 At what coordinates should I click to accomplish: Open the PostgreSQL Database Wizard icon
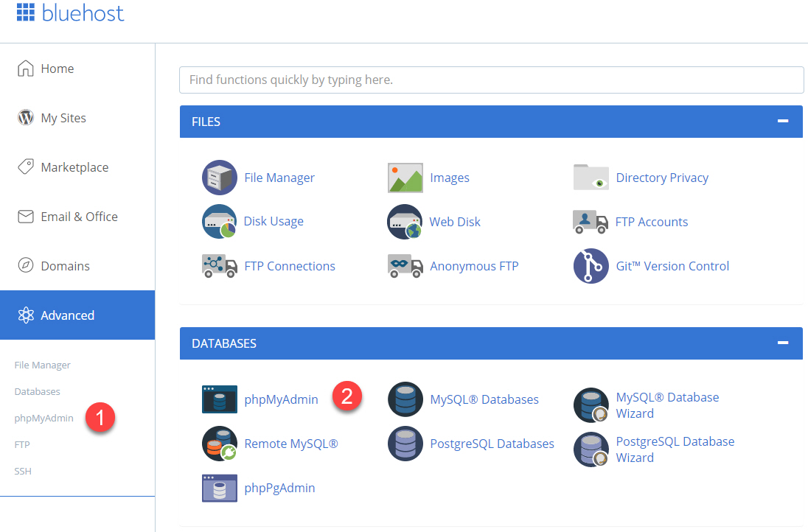click(591, 449)
